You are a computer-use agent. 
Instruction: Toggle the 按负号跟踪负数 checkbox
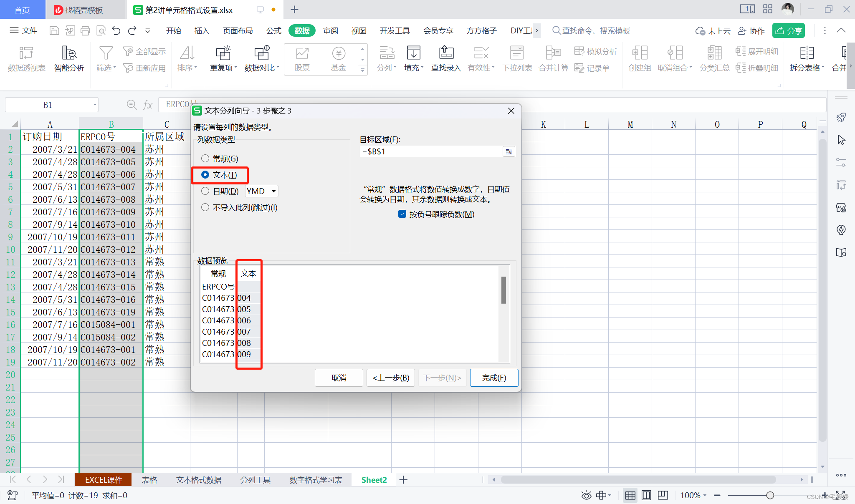[402, 214]
